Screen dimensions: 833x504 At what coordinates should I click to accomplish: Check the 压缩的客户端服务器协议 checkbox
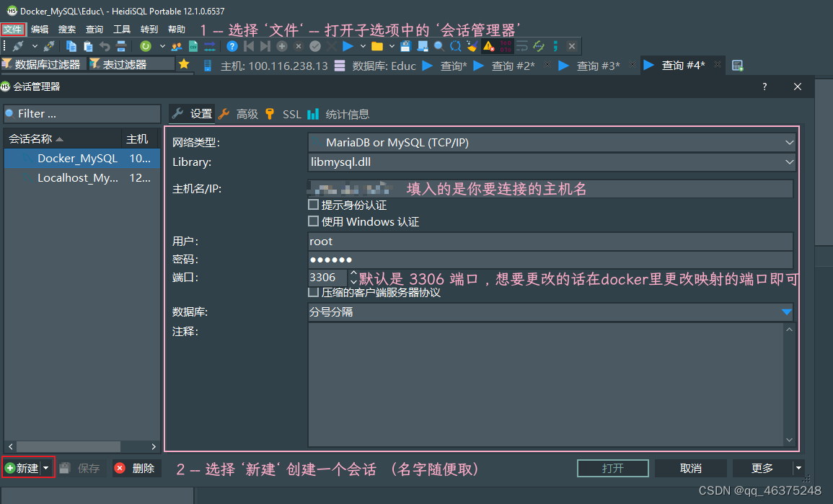tap(313, 293)
